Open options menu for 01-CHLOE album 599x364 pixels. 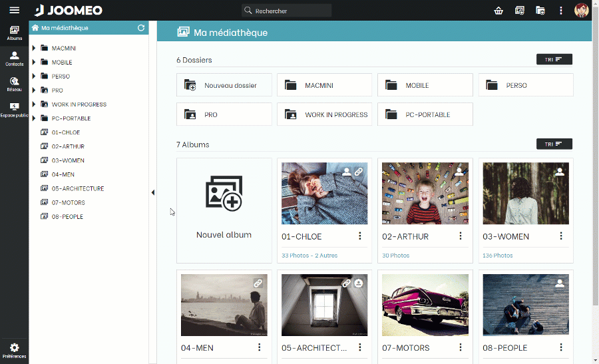click(360, 236)
